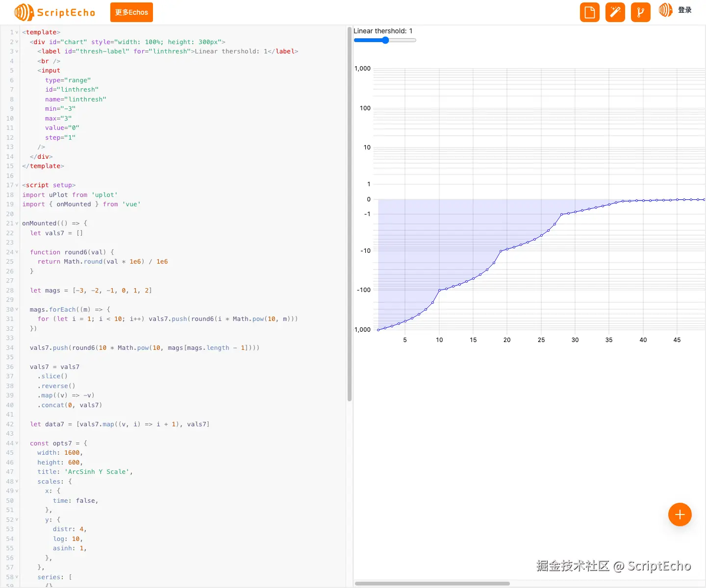Click the 'asinh: 1,' code line
The width and height of the screenshot is (706, 588).
[x=70, y=548]
